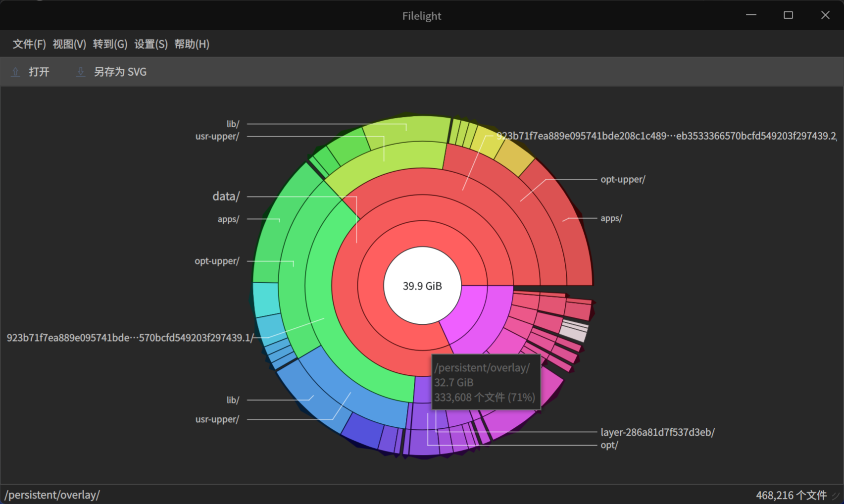Image resolution: width=844 pixels, height=504 pixels.
Task: Open the 文件(F) menu
Action: coord(29,44)
